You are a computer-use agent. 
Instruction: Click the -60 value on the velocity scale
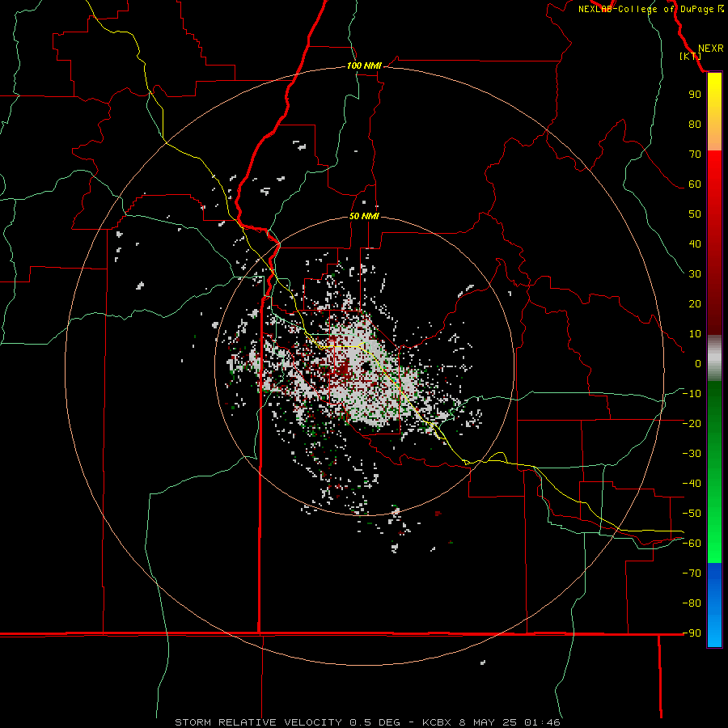point(692,544)
